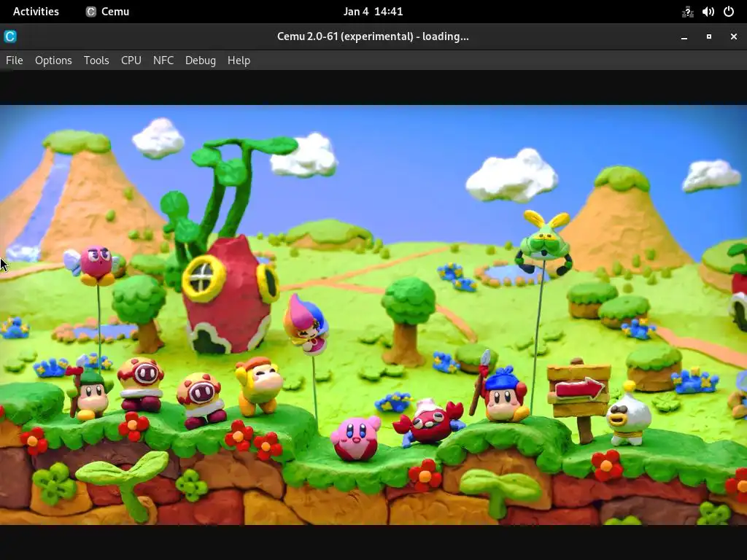
Task: Open the clock and calendar at Jan 4 14:41
Action: click(373, 12)
